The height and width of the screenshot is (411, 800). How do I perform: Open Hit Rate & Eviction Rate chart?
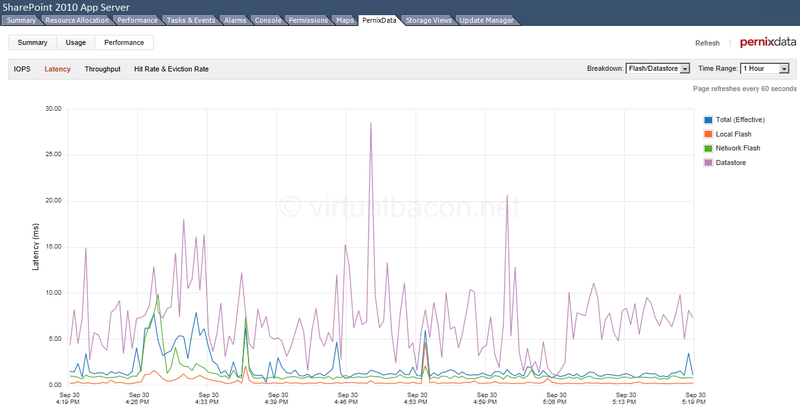tap(171, 69)
